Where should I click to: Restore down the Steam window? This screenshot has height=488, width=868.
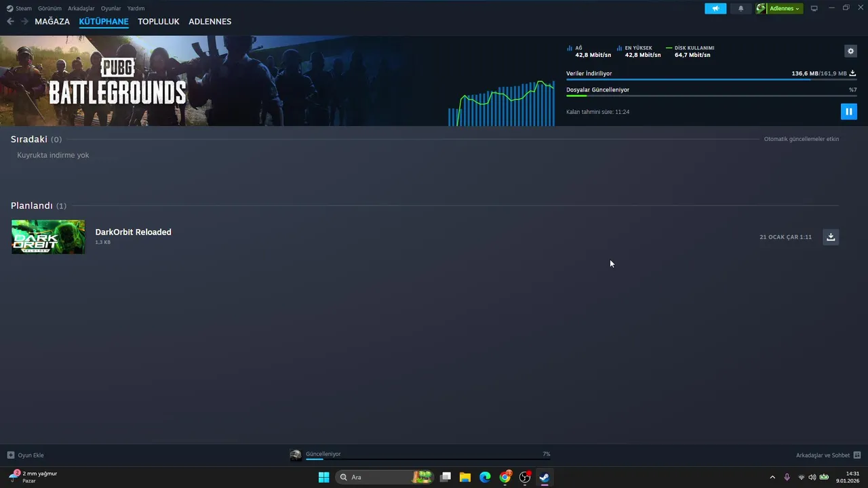pos(846,8)
